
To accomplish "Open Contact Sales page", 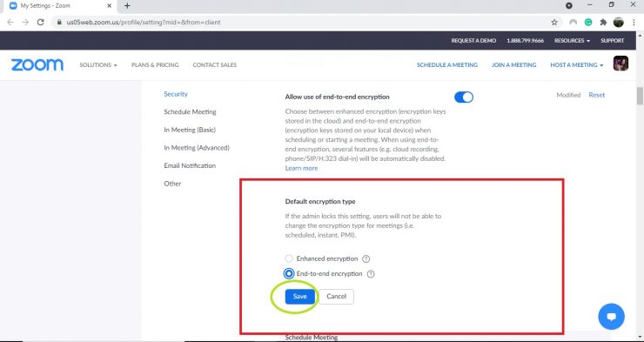I will coord(215,65).
